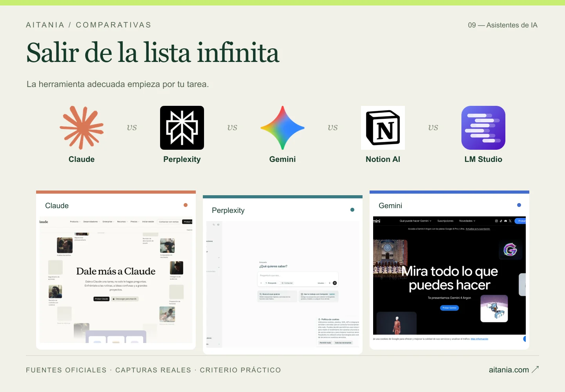Click the LM Studio purple logo
This screenshot has height=392, width=565.
pyautogui.click(x=483, y=128)
